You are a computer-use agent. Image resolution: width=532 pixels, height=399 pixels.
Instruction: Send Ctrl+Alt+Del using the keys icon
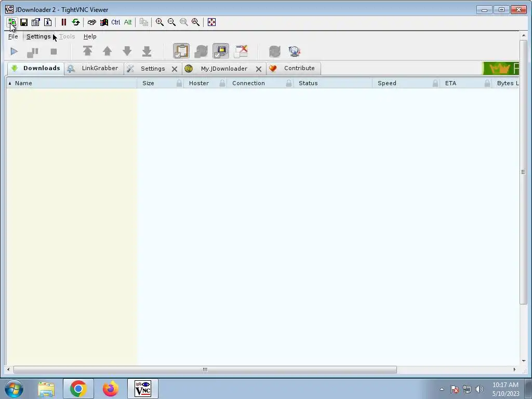pyautogui.click(x=91, y=22)
